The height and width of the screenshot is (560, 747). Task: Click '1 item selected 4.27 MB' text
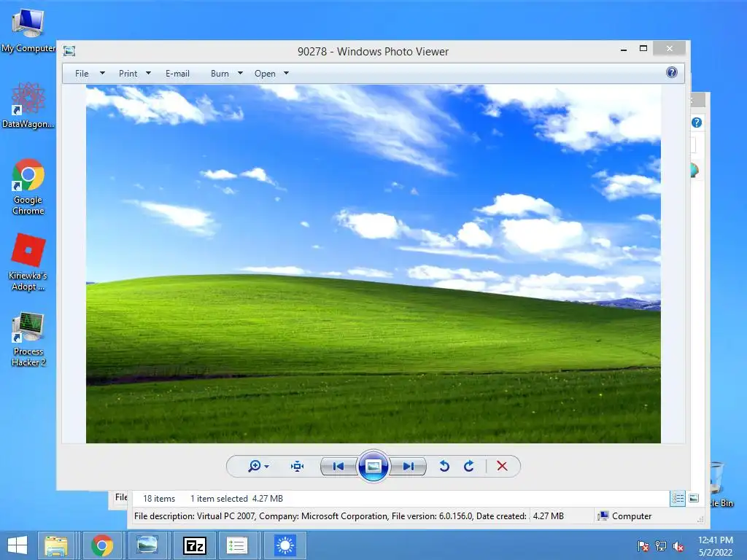pos(237,499)
